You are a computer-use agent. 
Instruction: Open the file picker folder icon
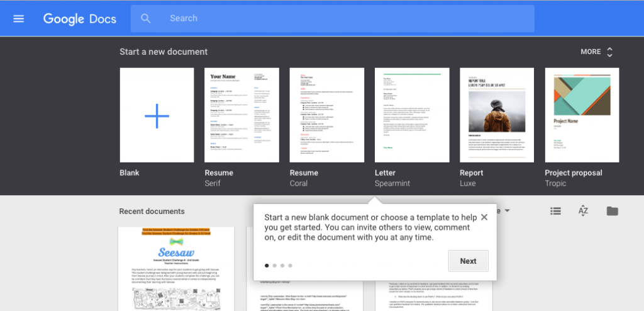(x=612, y=211)
